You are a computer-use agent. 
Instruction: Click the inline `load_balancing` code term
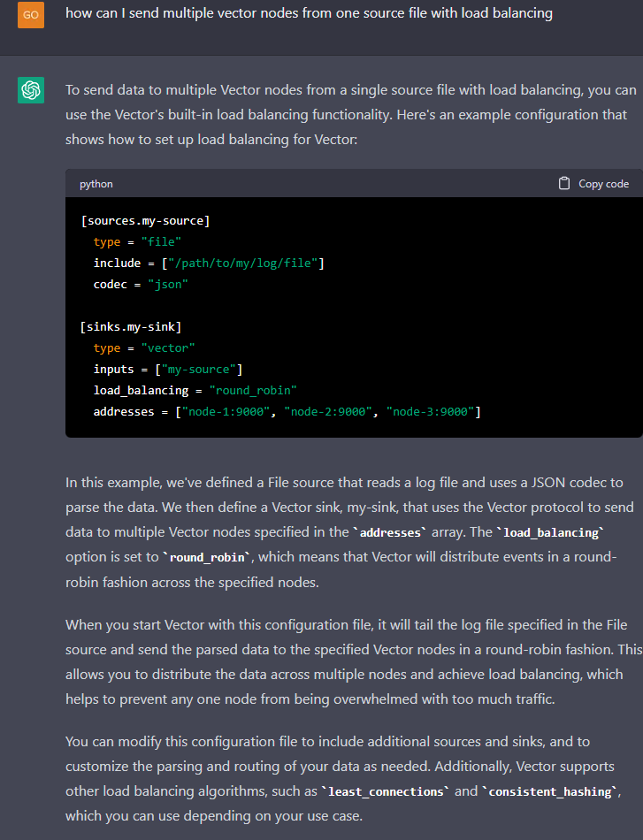pyautogui.click(x=550, y=532)
